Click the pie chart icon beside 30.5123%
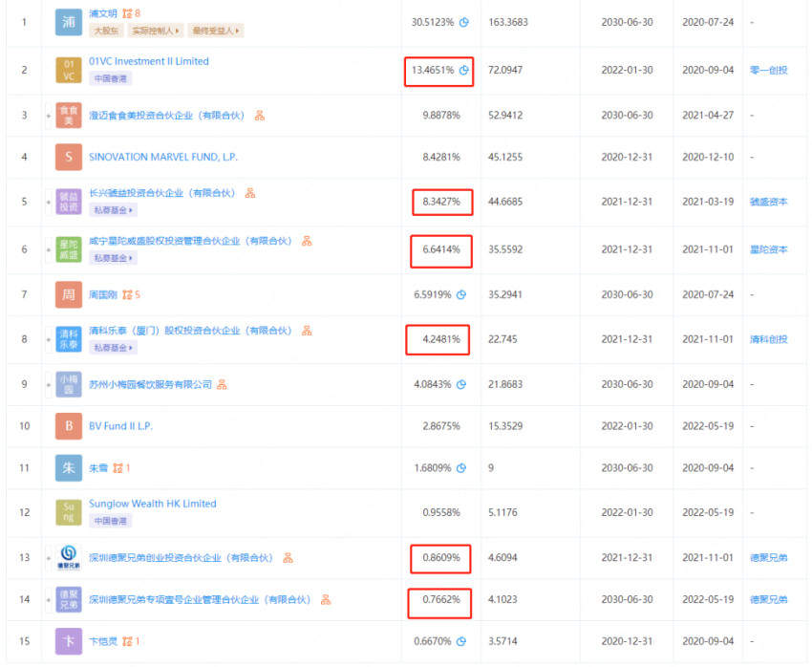Viewport: 812px width, 667px height. click(464, 21)
